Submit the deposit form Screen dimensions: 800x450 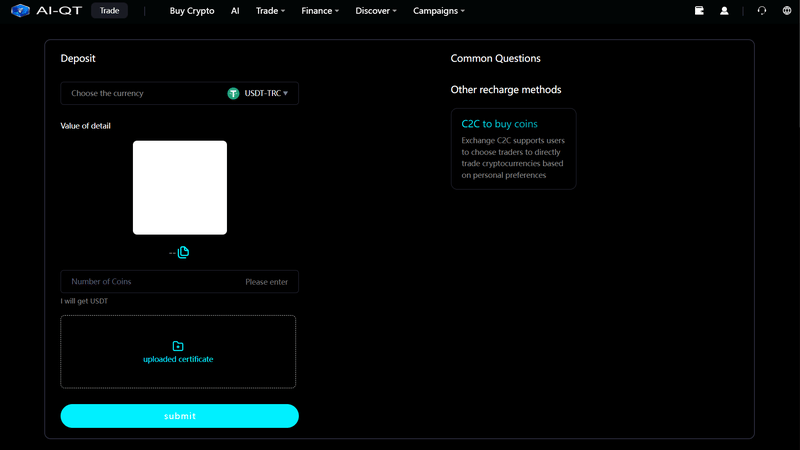point(180,416)
